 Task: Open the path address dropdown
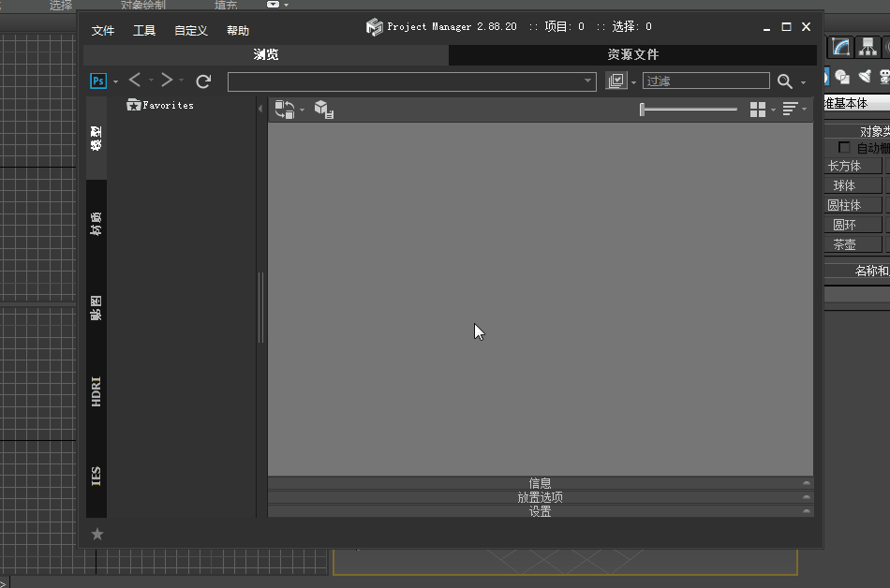click(588, 81)
